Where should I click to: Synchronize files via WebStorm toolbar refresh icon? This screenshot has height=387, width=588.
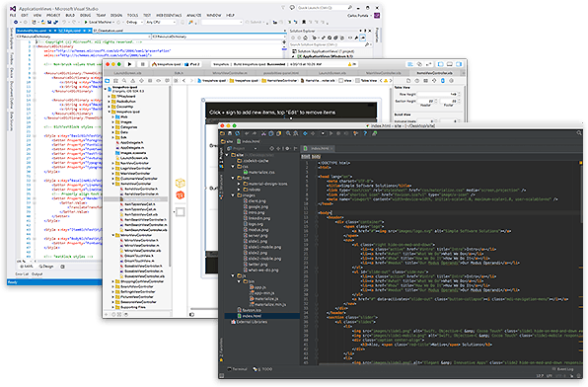(238, 133)
